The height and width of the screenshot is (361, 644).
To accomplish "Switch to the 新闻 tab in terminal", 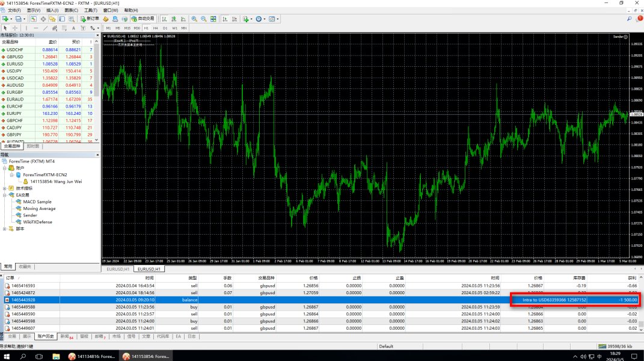I will (65, 336).
